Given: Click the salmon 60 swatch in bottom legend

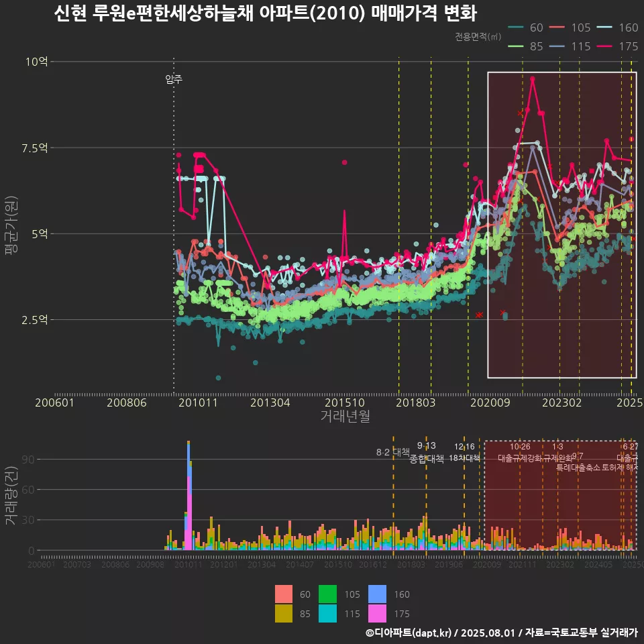Looking at the screenshot, I should [284, 594].
